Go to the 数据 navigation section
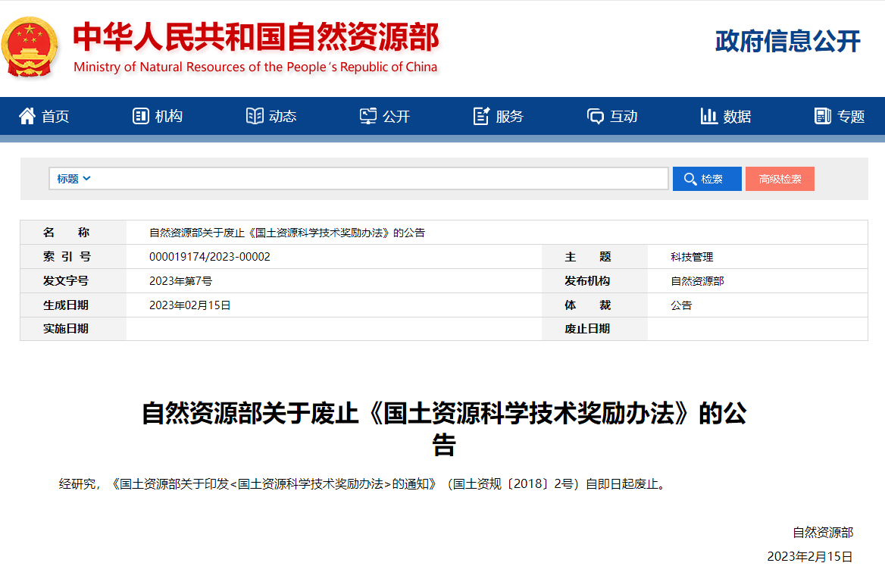The height and width of the screenshot is (588, 885). pos(736,116)
